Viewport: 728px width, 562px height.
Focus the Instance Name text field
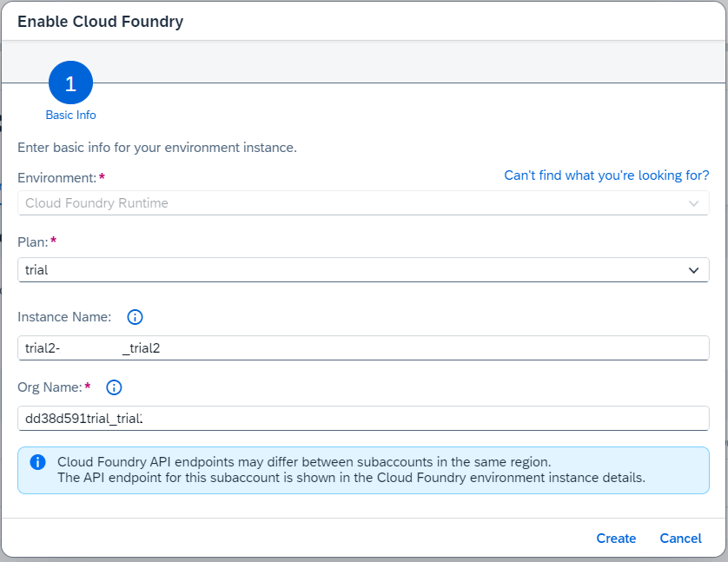(x=363, y=348)
